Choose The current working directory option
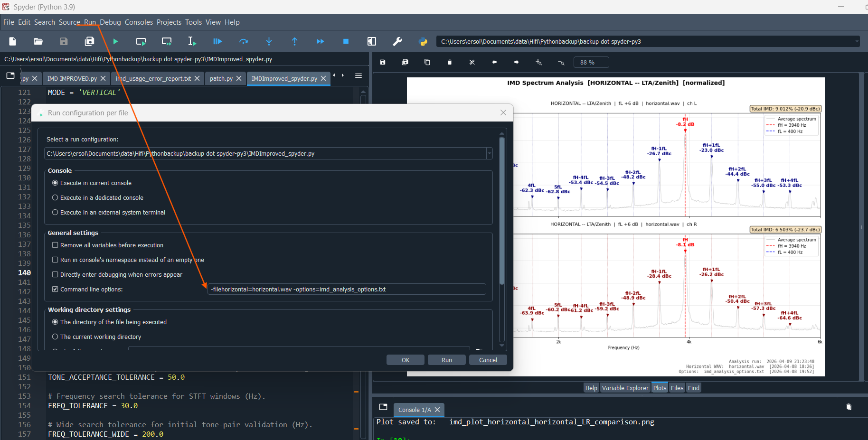 click(x=55, y=337)
